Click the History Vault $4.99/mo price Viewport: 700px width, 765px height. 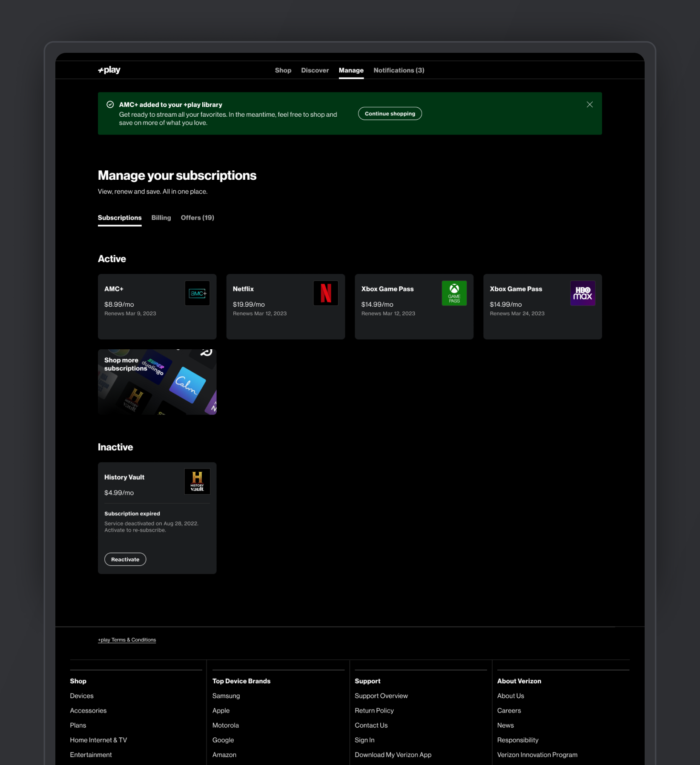click(x=119, y=493)
